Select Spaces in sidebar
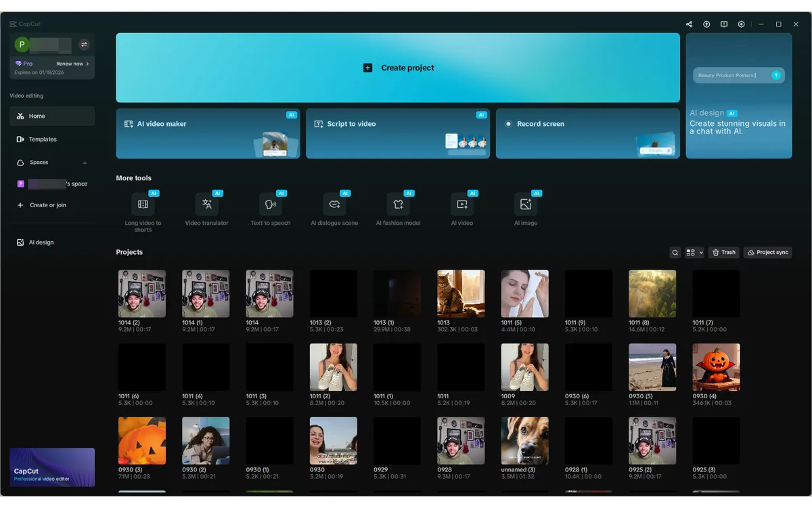This screenshot has width=812, height=508. pyautogui.click(x=52, y=163)
